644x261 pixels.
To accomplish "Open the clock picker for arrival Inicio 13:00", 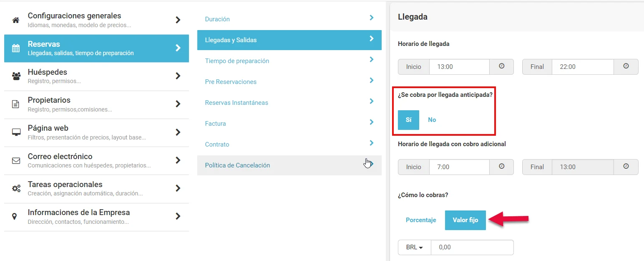I will (x=502, y=66).
